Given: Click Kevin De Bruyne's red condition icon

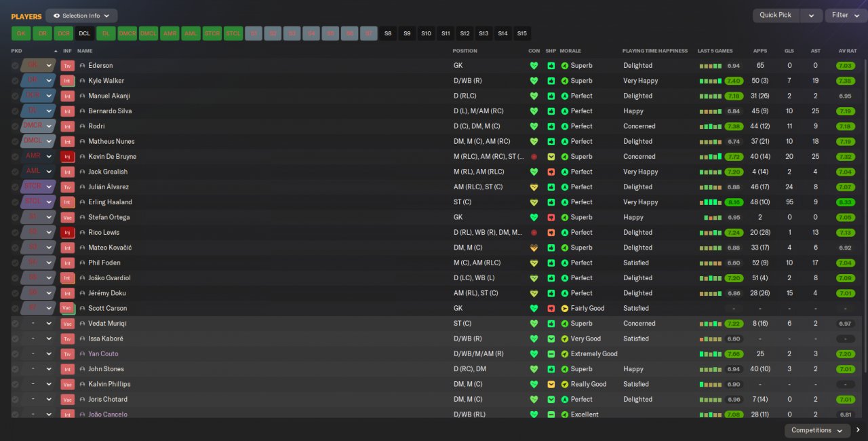Looking at the screenshot, I should tap(534, 157).
